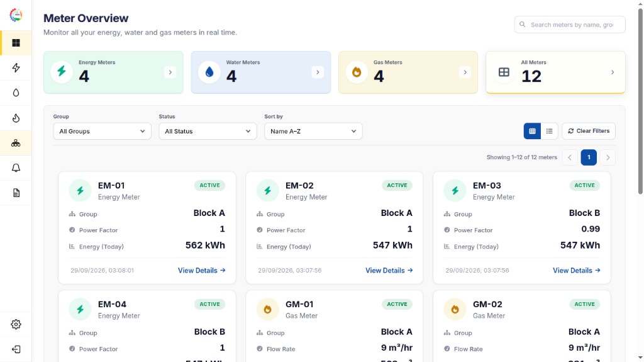Click the 9 m³/hr flow rate on GM-01
Viewport: 644px width, 362px height.
(x=396, y=348)
